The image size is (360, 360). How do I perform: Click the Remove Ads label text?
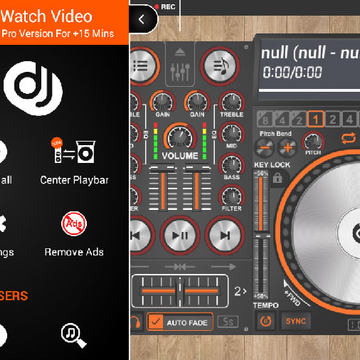pyautogui.click(x=74, y=252)
